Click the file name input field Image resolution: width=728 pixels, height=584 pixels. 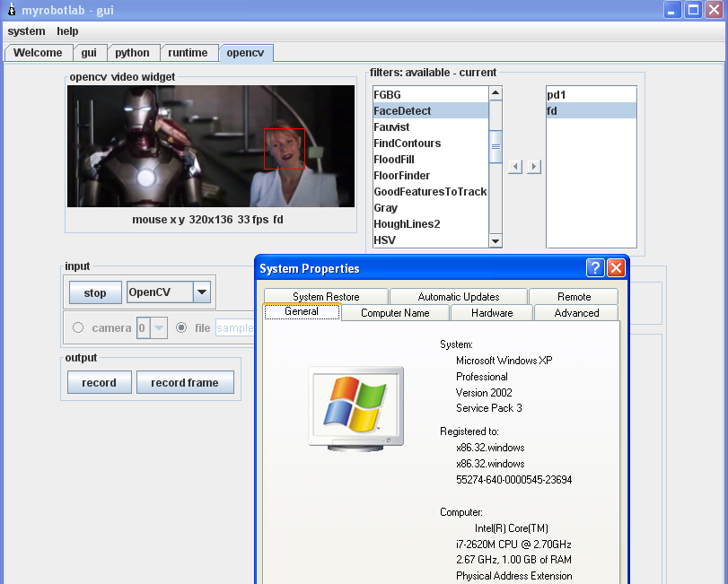[235, 328]
